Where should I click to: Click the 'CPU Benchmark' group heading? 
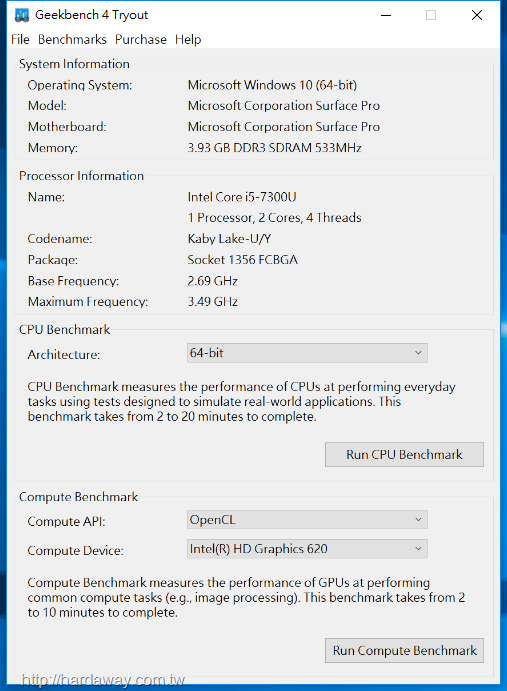tap(64, 330)
